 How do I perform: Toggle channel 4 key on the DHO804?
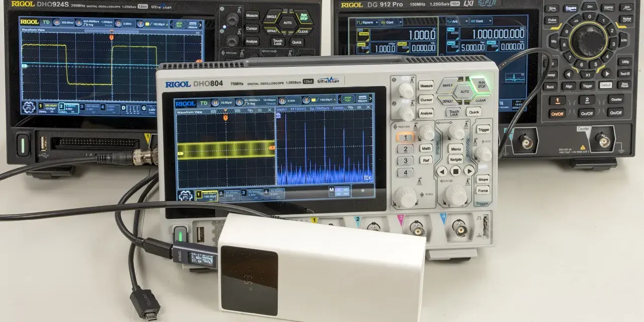pyautogui.click(x=405, y=173)
